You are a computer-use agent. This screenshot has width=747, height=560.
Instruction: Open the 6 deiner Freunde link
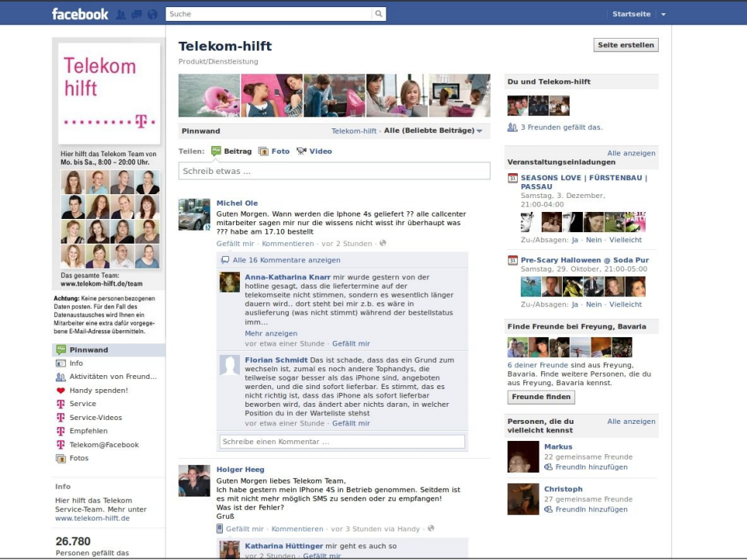pyautogui.click(x=538, y=365)
